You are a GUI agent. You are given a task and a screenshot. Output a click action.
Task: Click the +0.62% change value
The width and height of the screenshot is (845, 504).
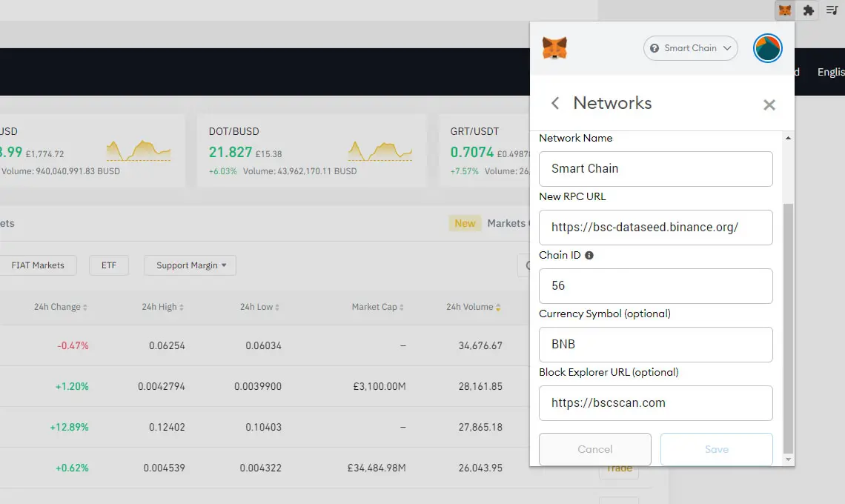pyautogui.click(x=72, y=468)
